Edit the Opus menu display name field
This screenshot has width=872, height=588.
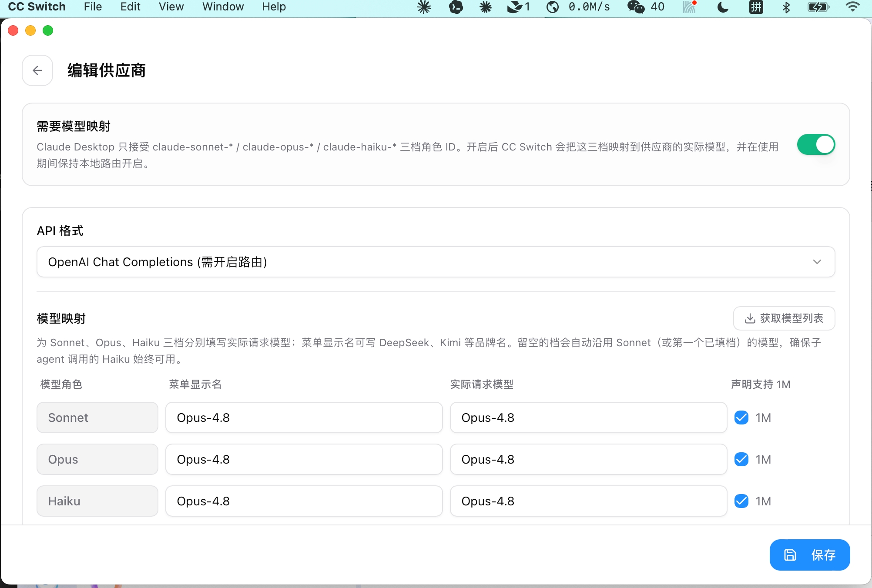(x=304, y=459)
